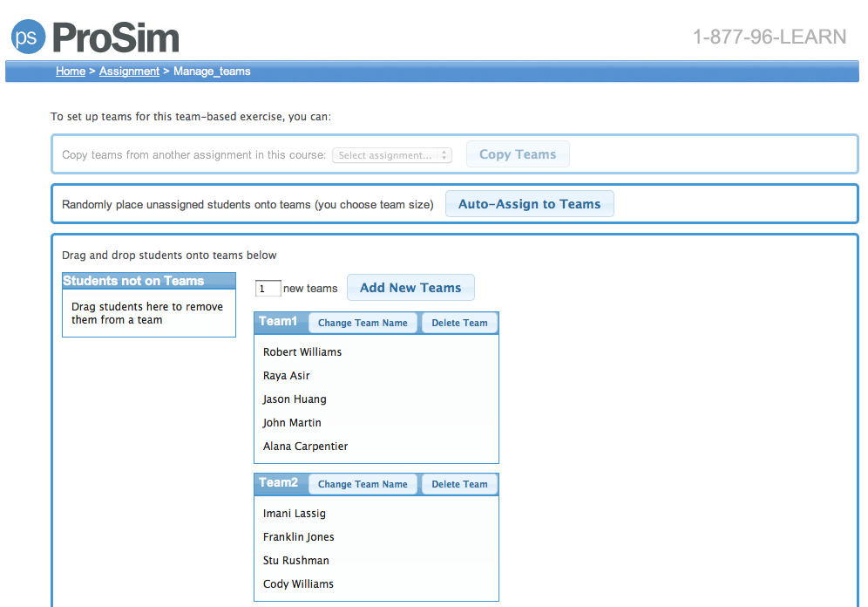Click the Manage_teams breadcrumb text
The width and height of the screenshot is (868, 607).
pyautogui.click(x=212, y=72)
